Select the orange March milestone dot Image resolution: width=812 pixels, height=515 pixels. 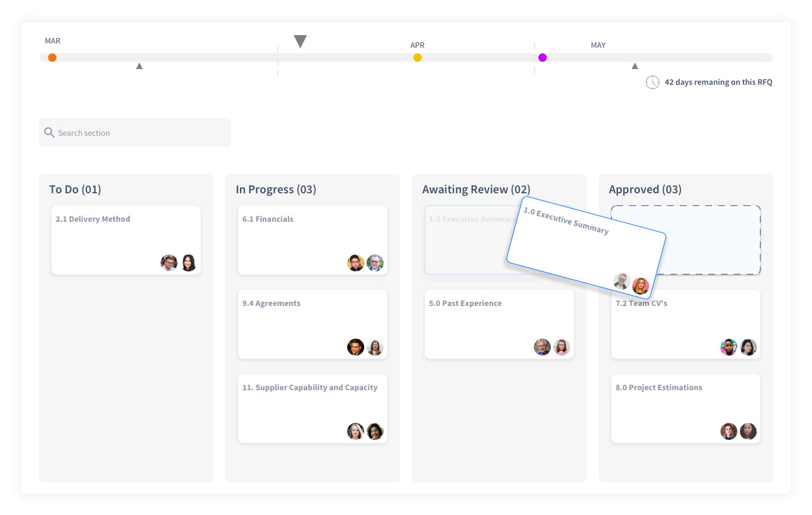click(x=52, y=58)
